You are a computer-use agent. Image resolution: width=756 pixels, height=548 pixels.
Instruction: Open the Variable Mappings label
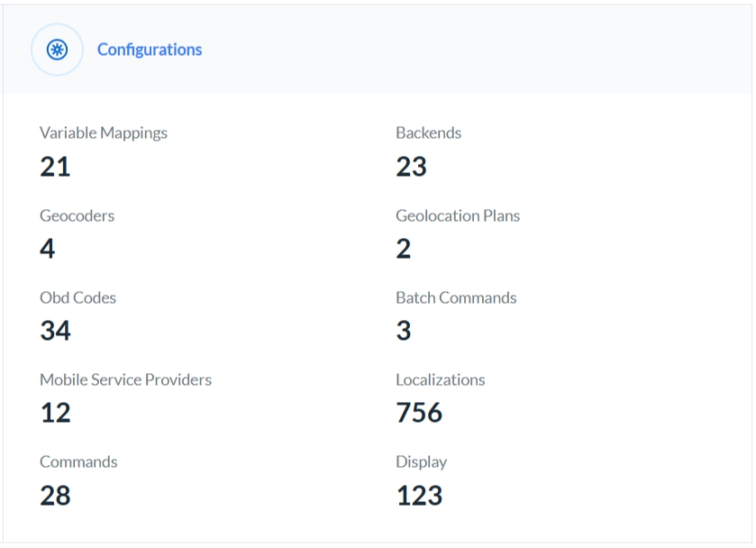coord(104,132)
